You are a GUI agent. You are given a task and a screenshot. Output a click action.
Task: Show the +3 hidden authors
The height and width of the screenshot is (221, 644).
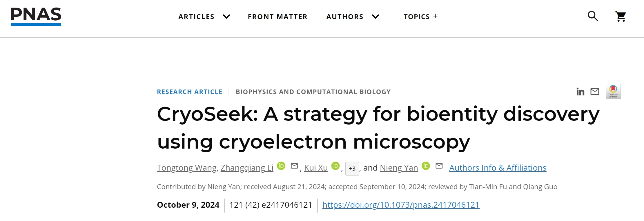[352, 169]
